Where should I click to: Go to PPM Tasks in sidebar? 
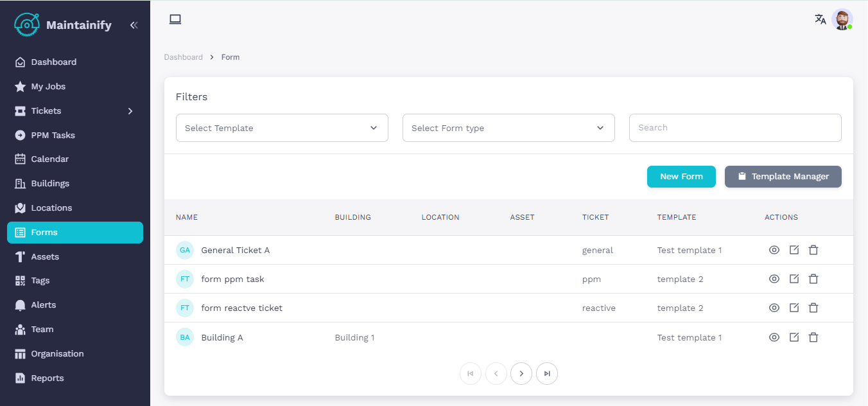(x=53, y=136)
